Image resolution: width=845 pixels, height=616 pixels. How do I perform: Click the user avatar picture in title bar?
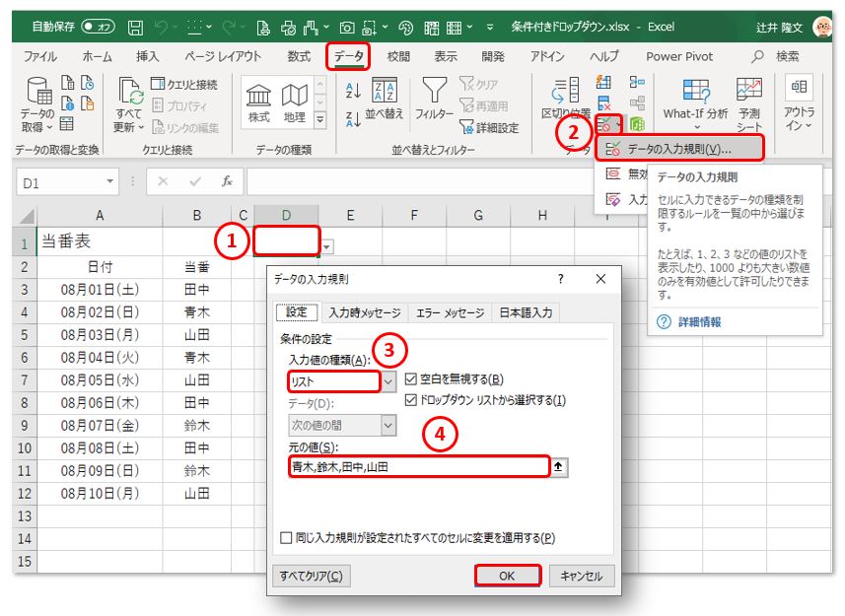821,27
